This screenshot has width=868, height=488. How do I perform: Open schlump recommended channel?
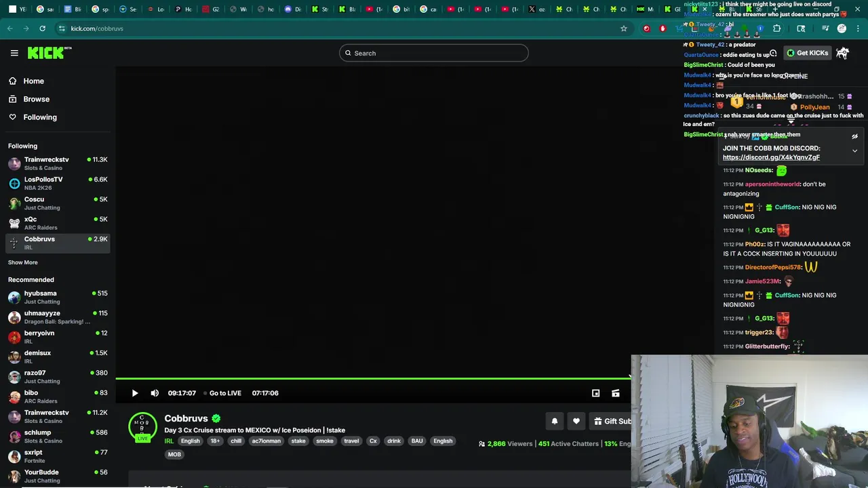(58, 436)
